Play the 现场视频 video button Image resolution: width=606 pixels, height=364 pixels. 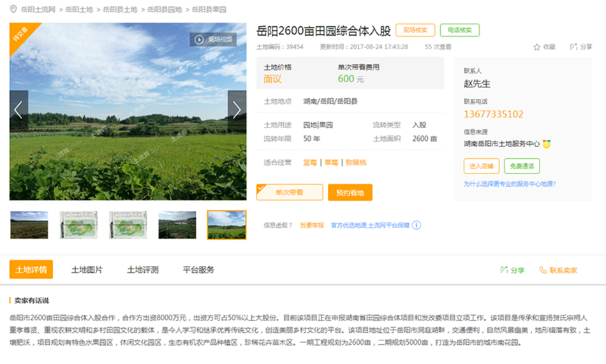212,40
